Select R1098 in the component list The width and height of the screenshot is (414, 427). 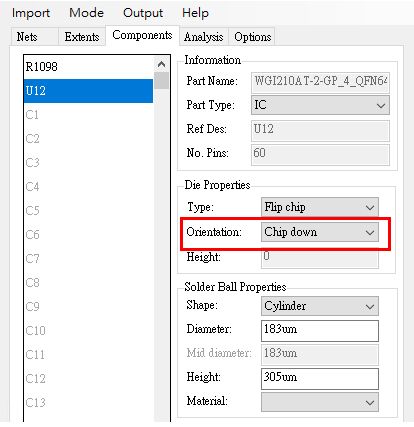pos(88,67)
